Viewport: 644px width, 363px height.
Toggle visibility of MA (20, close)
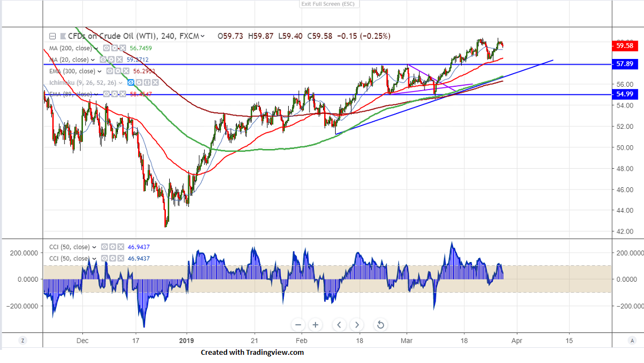(103, 59)
